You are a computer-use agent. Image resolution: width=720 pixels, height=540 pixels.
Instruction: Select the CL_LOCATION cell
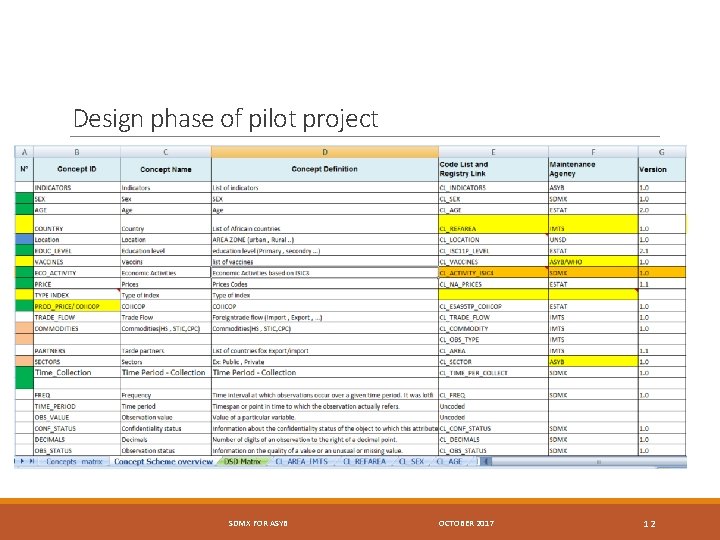click(x=493, y=240)
